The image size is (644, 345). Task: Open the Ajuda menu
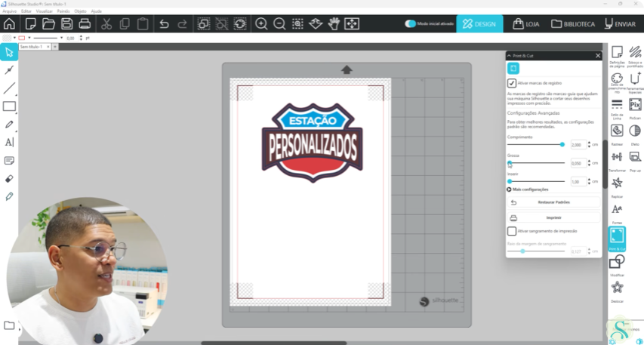tap(96, 11)
